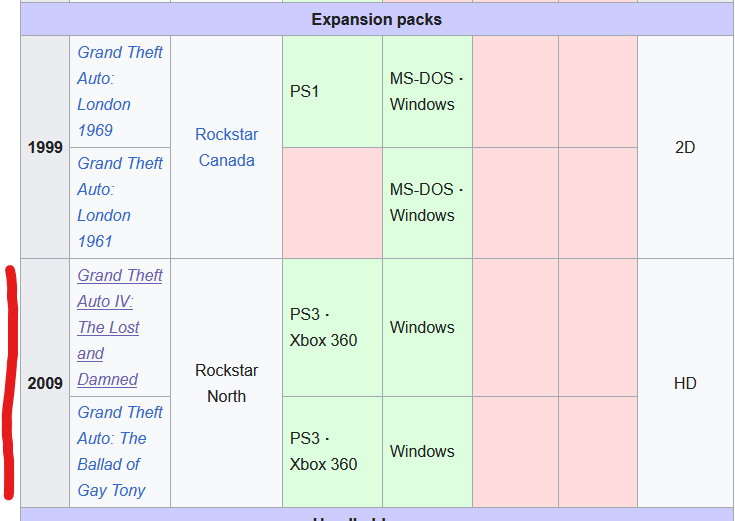Open The Ballad of Gay Tony link
Image resolution: width=735 pixels, height=521 pixels.
coord(120,452)
